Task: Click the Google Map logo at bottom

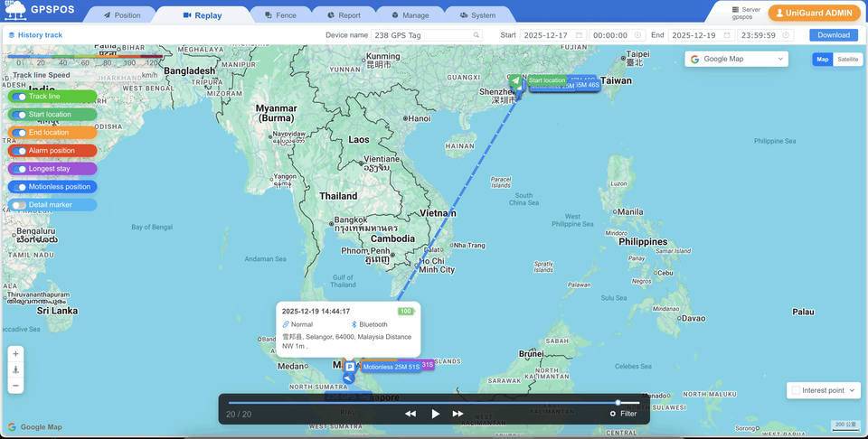Action: [x=35, y=427]
